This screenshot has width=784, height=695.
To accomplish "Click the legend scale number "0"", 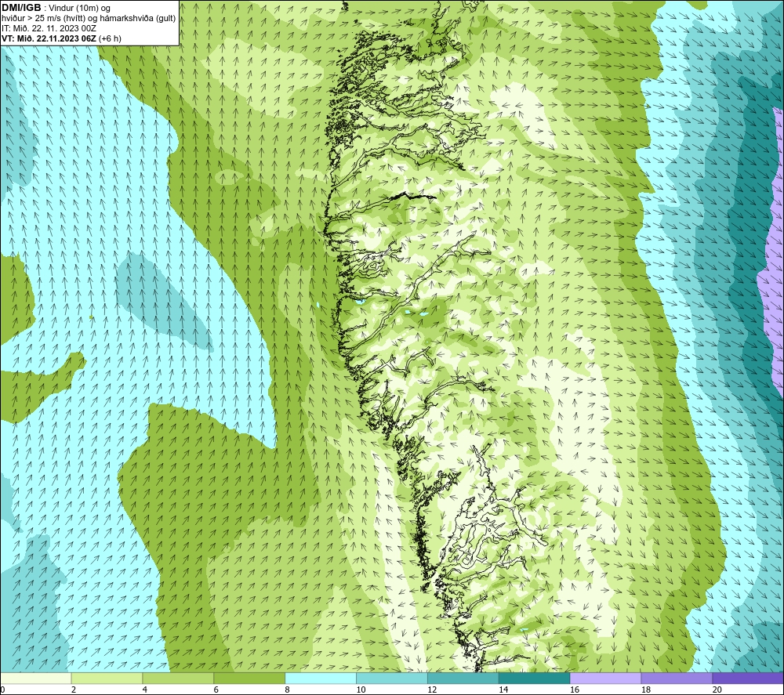I will click(x=2, y=690).
